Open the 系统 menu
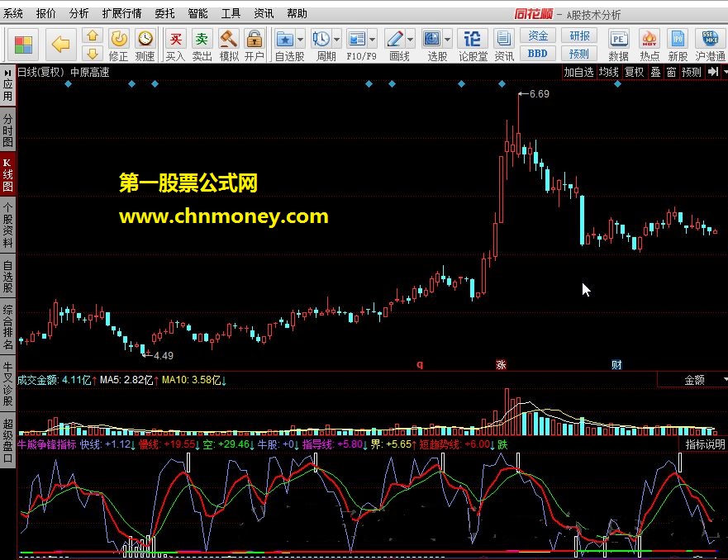728x560 pixels. tap(12, 14)
